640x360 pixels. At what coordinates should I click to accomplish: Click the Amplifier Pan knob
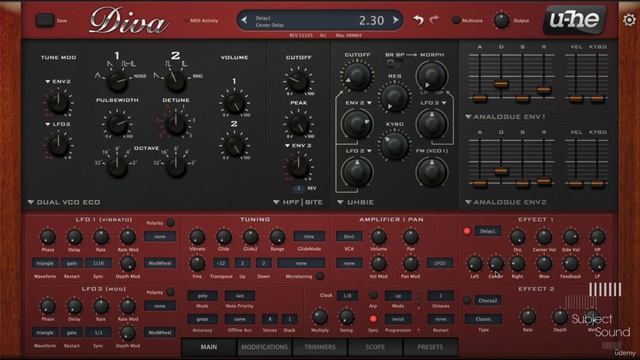point(411,237)
